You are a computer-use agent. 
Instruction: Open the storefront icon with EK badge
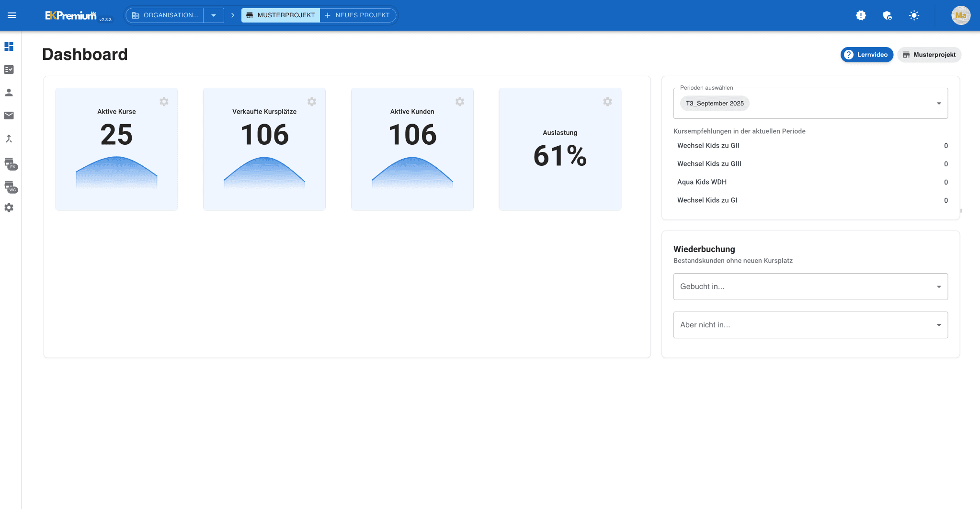[x=10, y=163]
